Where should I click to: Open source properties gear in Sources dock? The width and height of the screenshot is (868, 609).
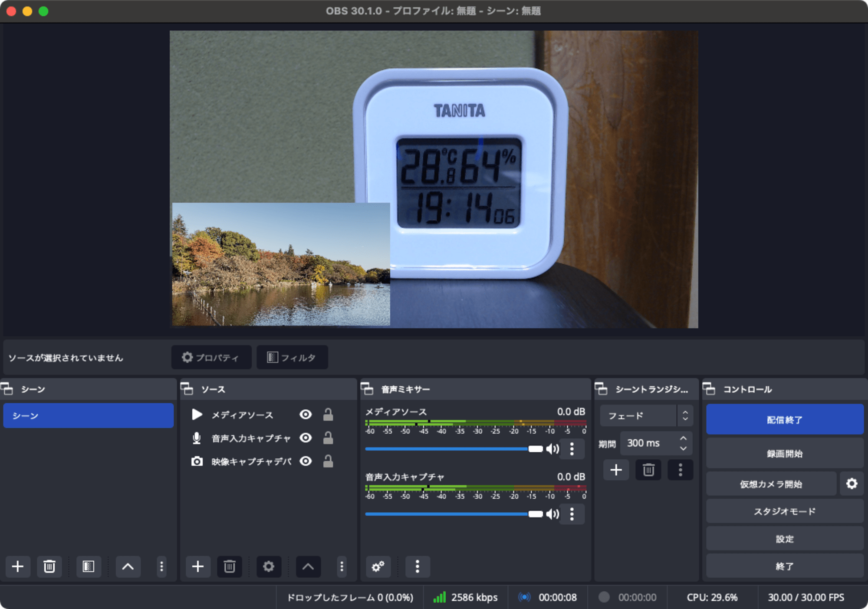coord(269,566)
